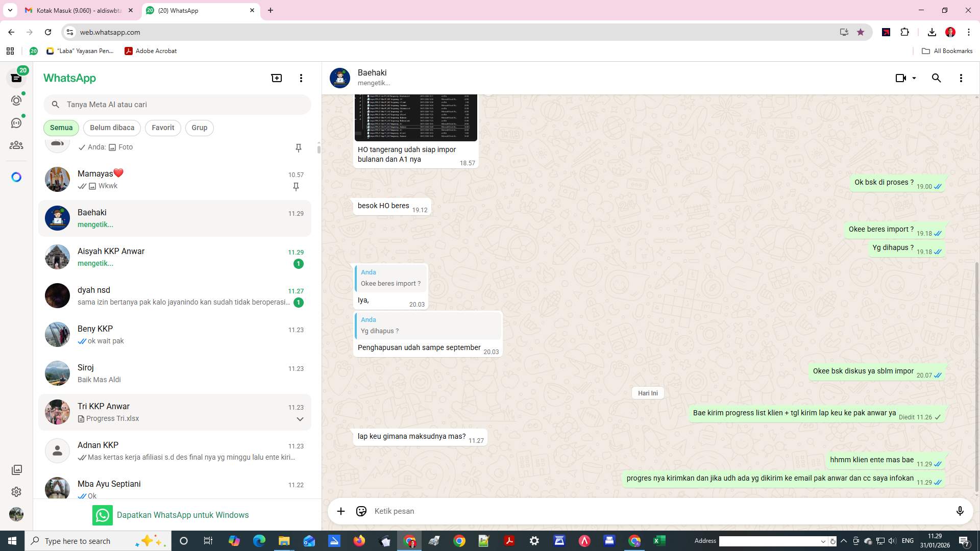Toggle the Favorit chat filter
The width and height of the screenshot is (980, 551).
tap(162, 128)
